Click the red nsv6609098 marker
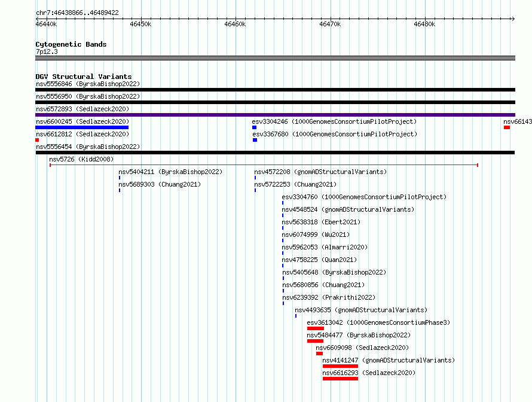Viewport: 532px width, 402px height. [319, 354]
